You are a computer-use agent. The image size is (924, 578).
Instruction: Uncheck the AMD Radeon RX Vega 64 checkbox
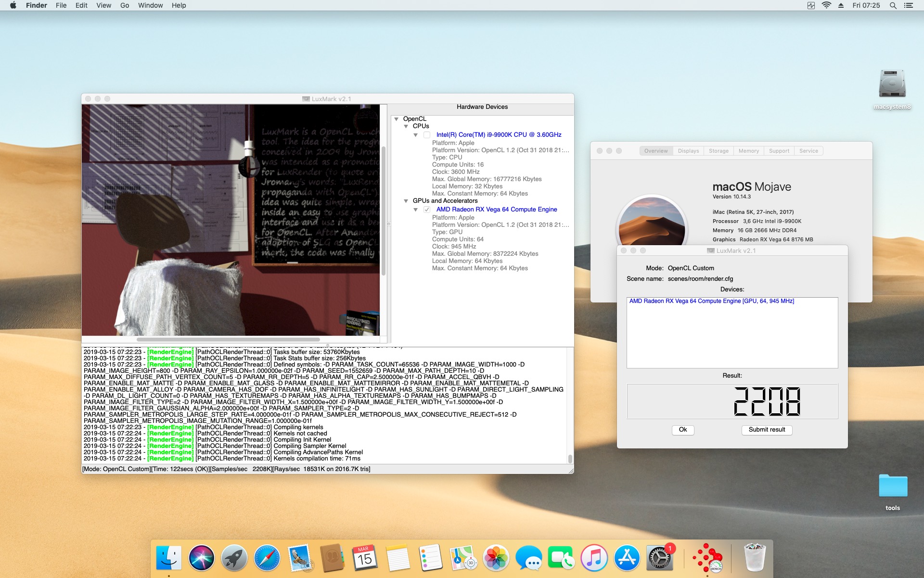pos(427,210)
